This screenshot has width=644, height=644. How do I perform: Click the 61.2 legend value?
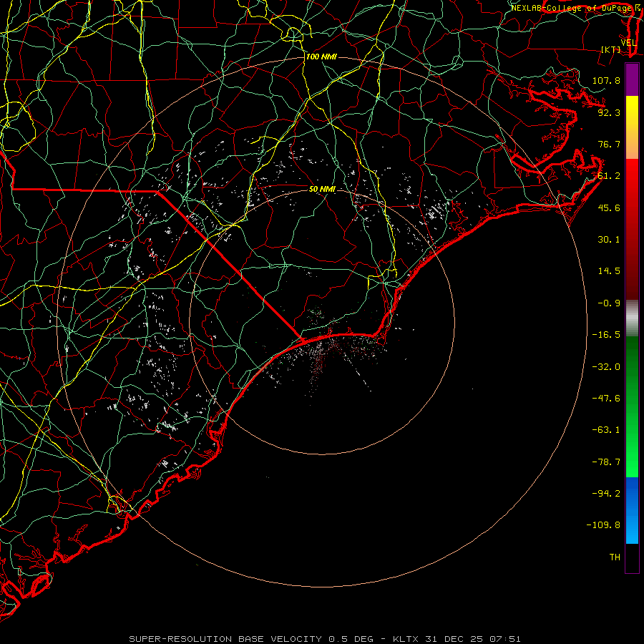609,176
